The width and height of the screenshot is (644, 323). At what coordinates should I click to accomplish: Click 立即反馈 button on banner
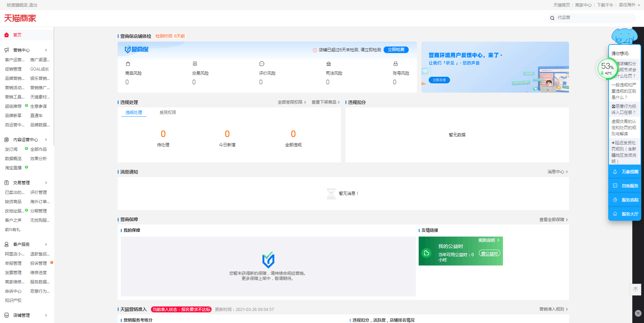click(439, 80)
